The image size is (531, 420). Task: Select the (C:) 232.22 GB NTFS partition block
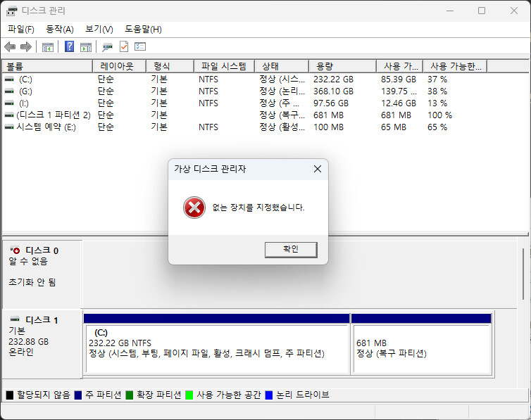point(217,344)
